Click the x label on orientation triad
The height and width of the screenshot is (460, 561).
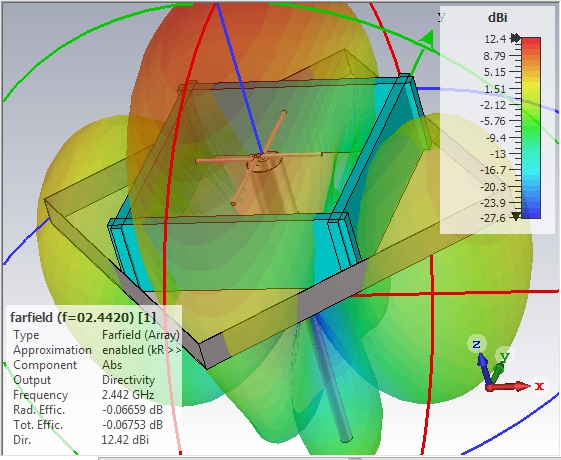(x=540, y=386)
